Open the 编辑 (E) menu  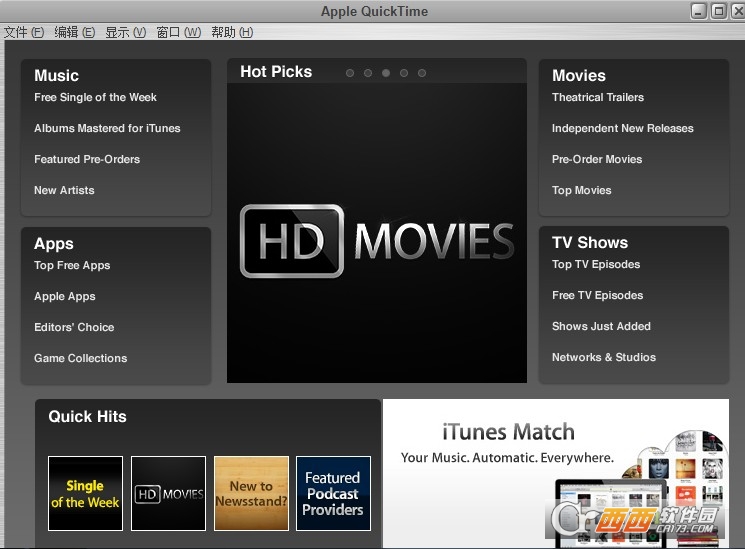75,32
